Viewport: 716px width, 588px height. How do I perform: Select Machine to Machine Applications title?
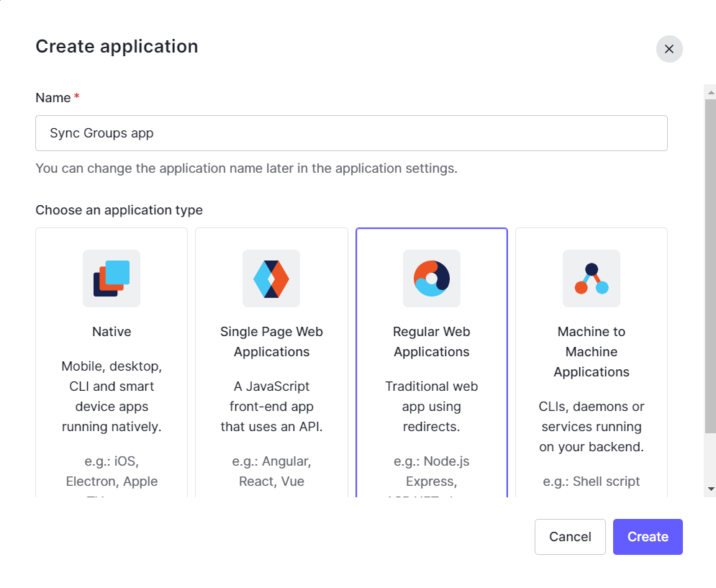[x=591, y=352]
